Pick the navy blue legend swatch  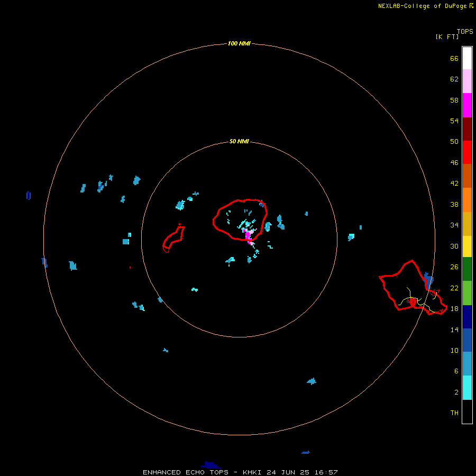(x=467, y=317)
